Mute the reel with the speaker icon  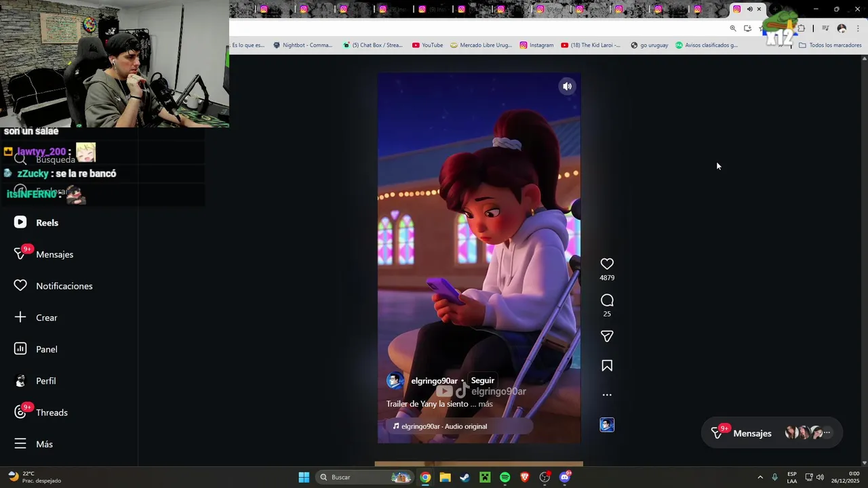567,86
